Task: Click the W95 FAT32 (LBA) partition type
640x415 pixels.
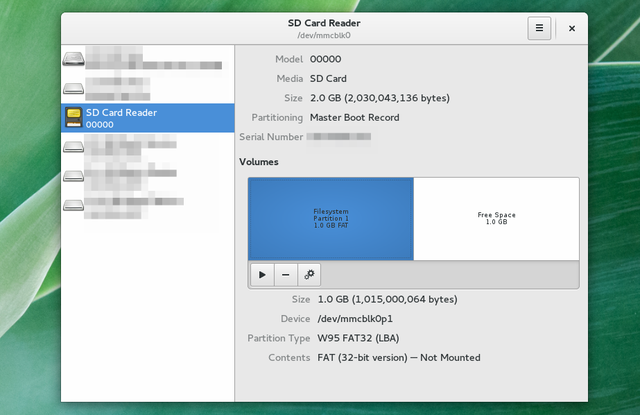Action: (358, 338)
